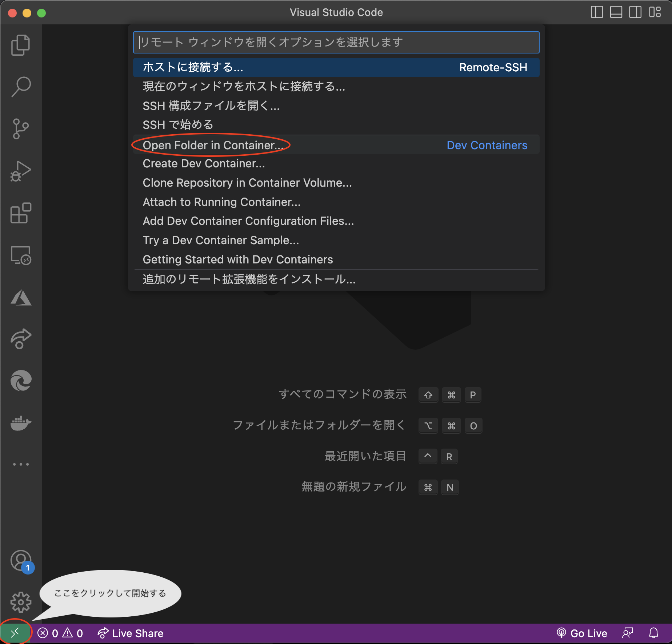Open notifications bell in status bar
This screenshot has width=672, height=644.
(x=653, y=633)
